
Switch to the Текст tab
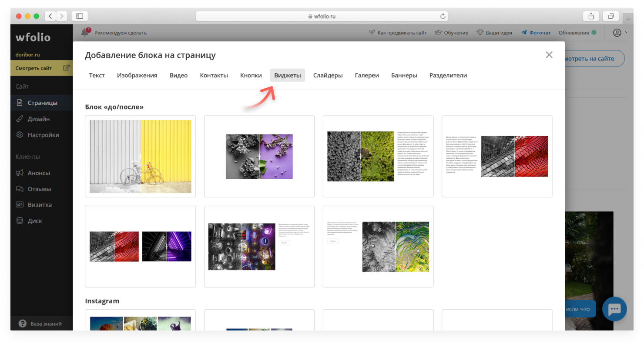click(97, 75)
